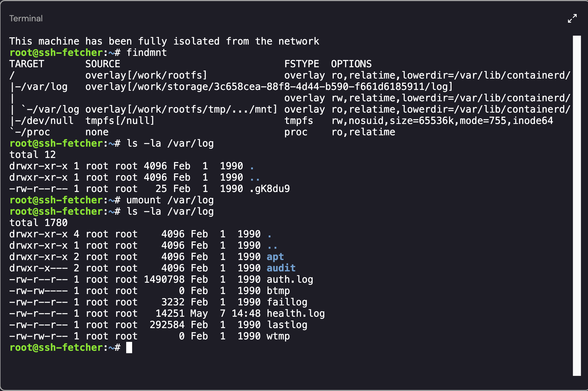Image resolution: width=588 pixels, height=391 pixels.
Task: Click the wtmp file name
Action: [278, 336]
